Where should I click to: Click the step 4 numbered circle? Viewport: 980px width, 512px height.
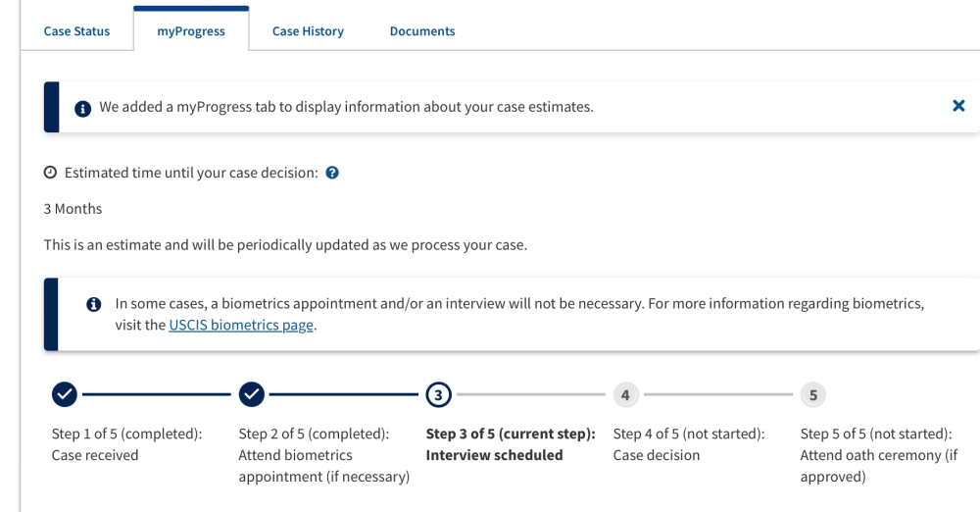tap(625, 395)
